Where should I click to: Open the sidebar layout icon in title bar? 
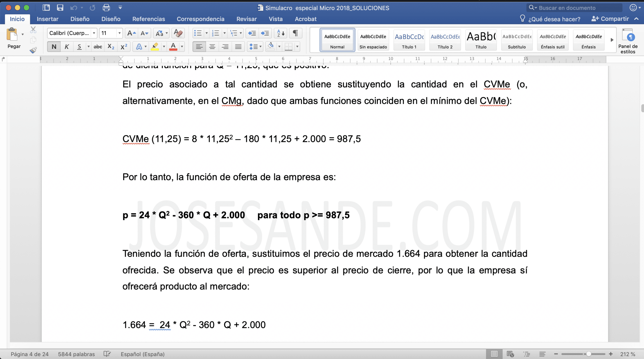(46, 8)
